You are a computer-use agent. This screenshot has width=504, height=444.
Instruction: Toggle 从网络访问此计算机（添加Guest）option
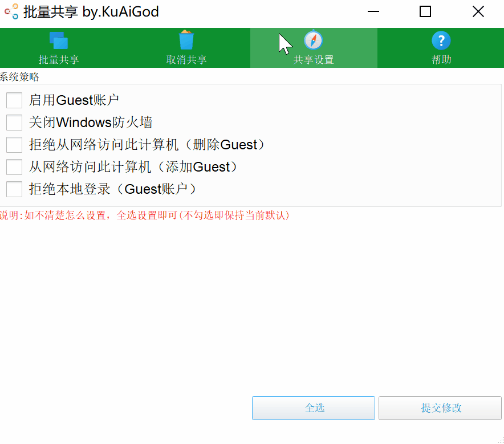[x=14, y=167]
